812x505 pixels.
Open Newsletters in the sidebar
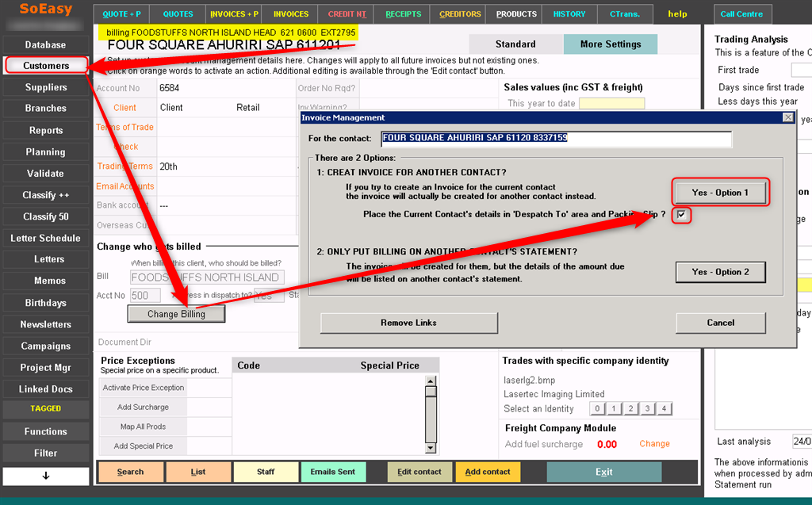45,324
